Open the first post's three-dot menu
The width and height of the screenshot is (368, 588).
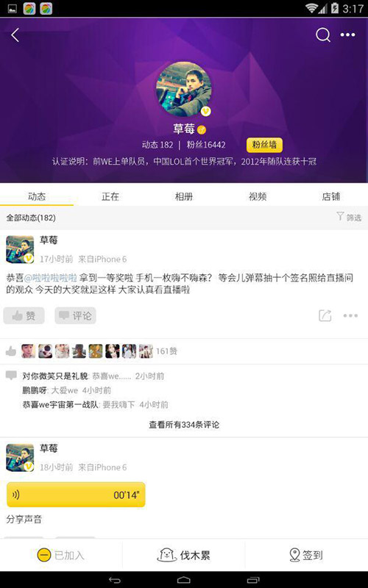pos(350,316)
